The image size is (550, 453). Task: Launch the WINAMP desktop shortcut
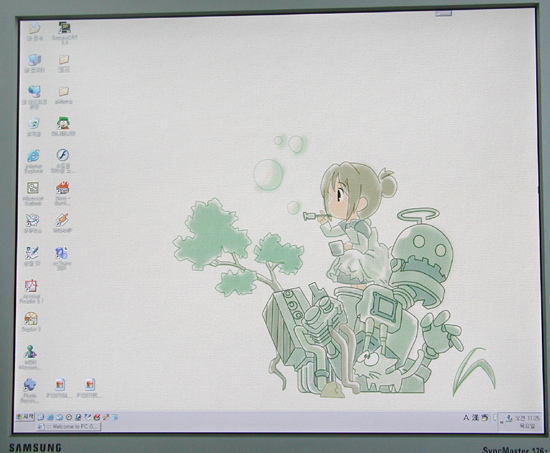62,223
